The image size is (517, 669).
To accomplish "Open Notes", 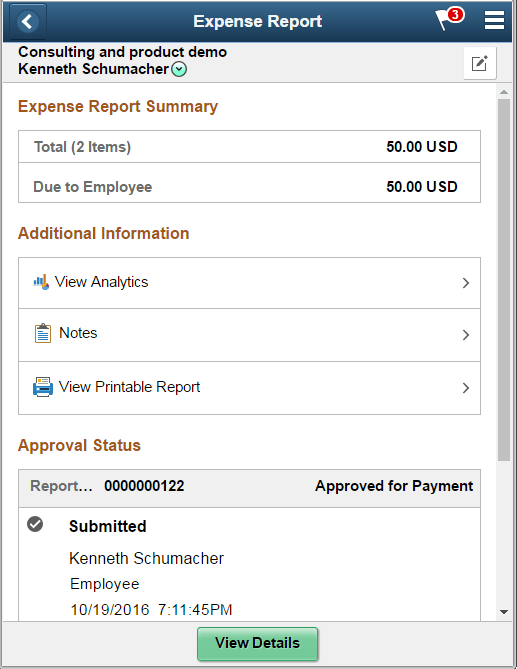I will point(249,335).
